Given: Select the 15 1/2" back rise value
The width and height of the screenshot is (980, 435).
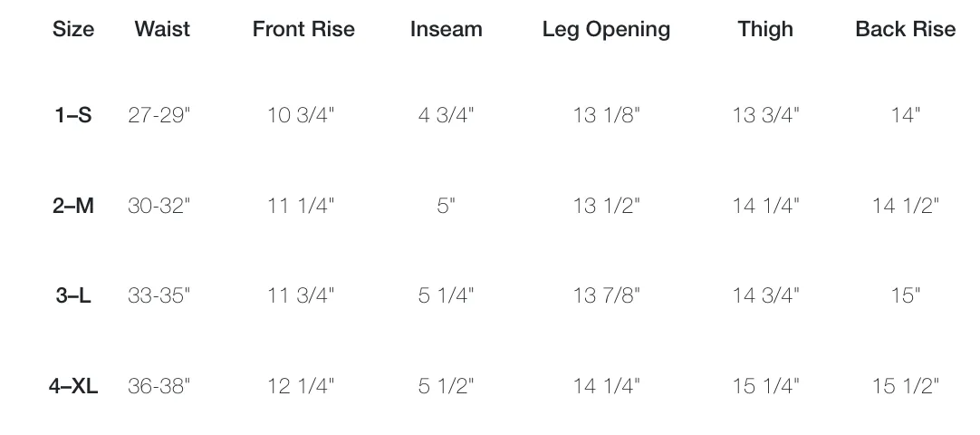Looking at the screenshot, I should pos(906,386).
